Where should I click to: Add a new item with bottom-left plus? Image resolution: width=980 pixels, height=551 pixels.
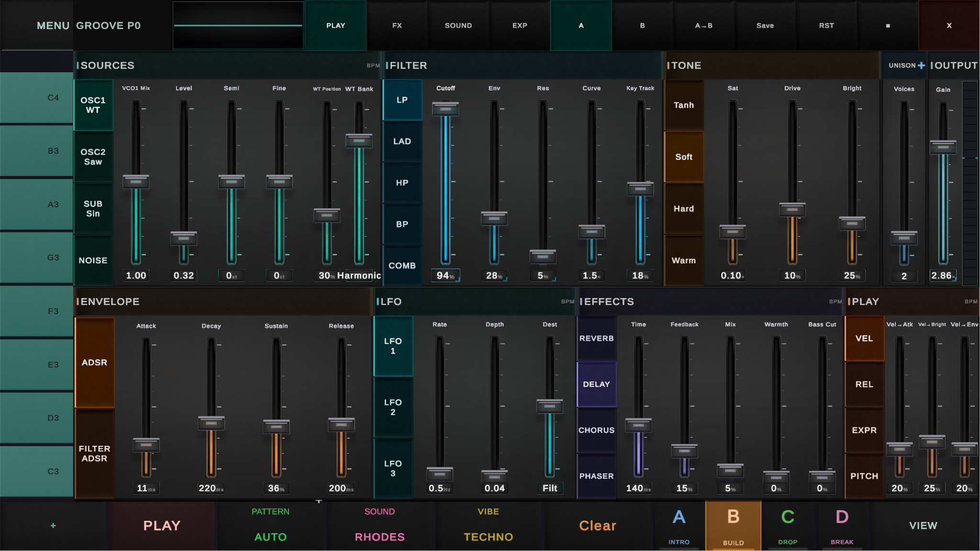[x=53, y=525]
